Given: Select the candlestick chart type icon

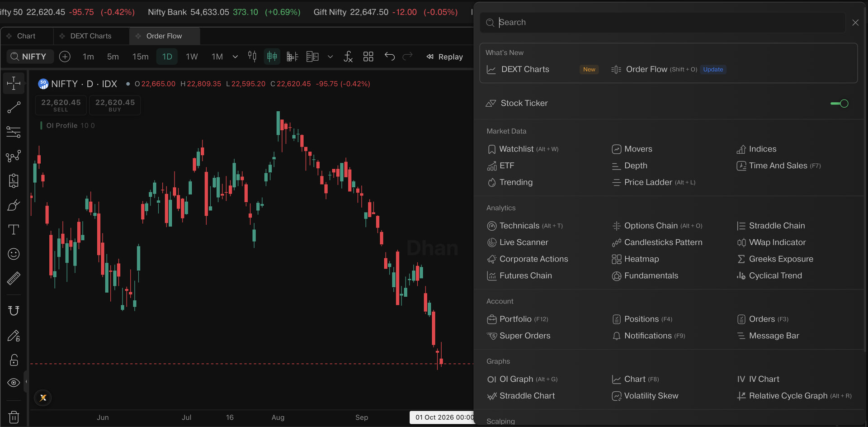Looking at the screenshot, I should coord(252,57).
